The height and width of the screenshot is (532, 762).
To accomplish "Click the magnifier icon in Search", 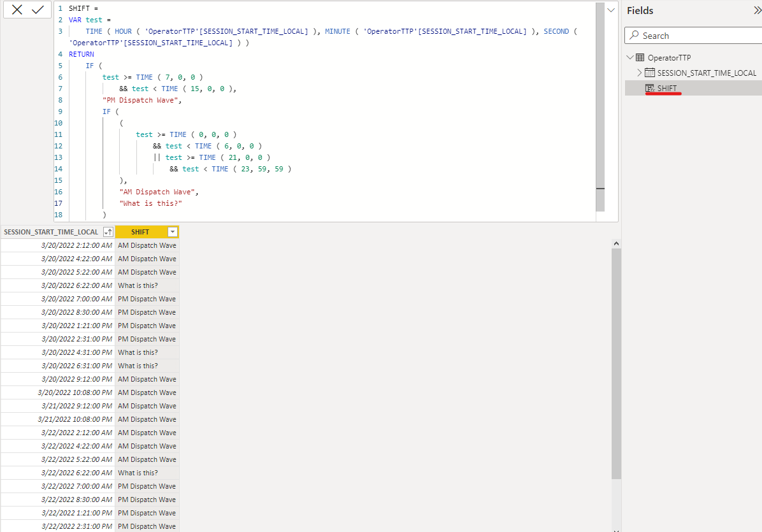I will click(x=634, y=35).
